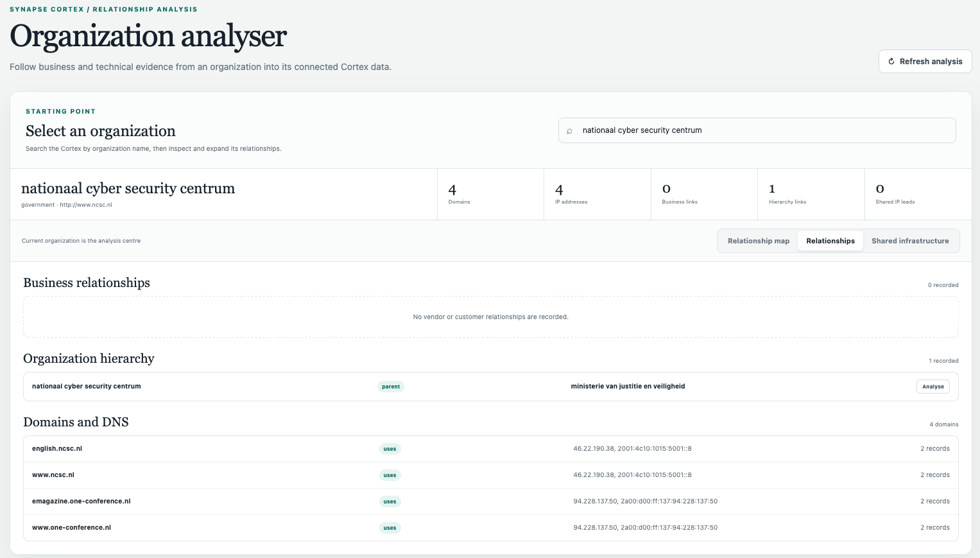980x558 pixels.
Task: Click the Business links count stat
Action: 704,194
